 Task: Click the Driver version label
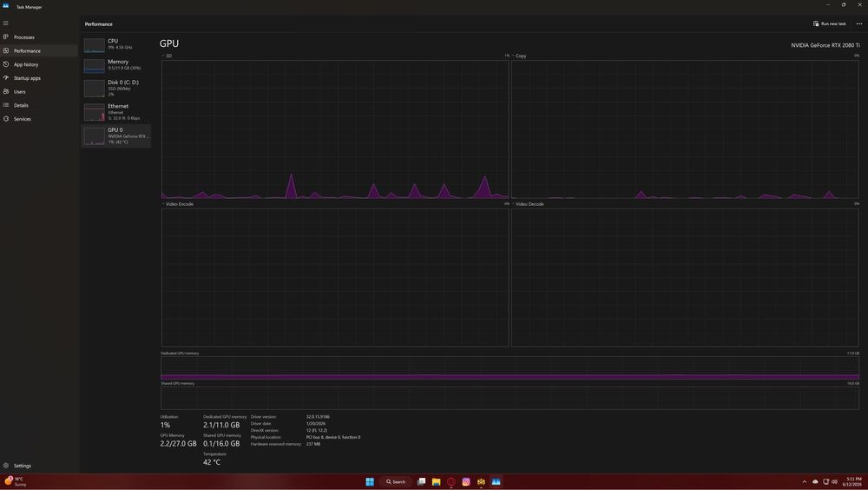point(264,417)
